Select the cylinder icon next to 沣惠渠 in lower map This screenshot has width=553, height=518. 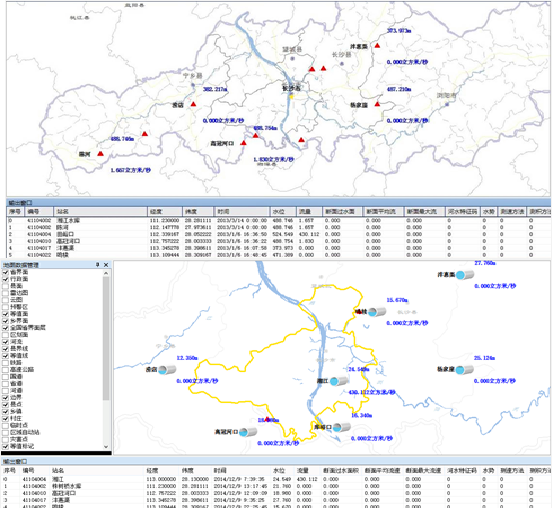(x=464, y=275)
